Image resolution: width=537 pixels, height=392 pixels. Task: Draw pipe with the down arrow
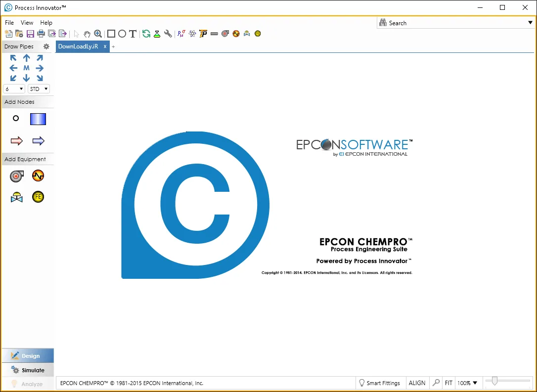(26, 78)
